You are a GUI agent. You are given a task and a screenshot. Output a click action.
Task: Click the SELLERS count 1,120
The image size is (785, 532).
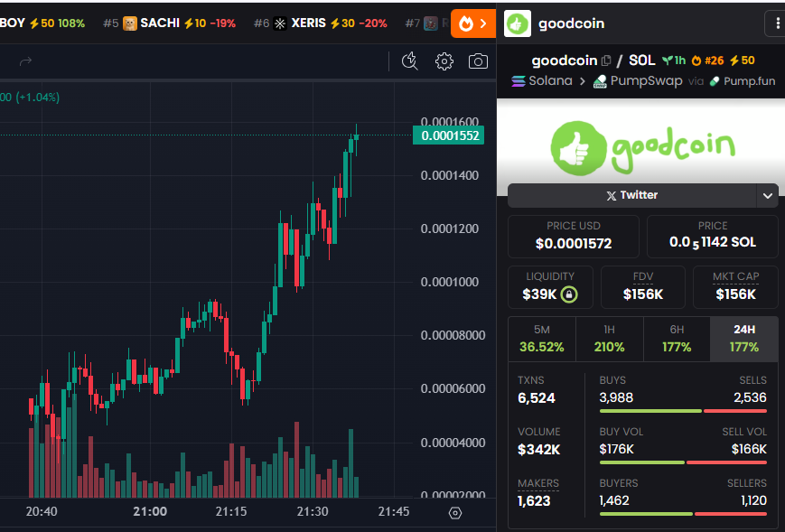pyautogui.click(x=753, y=501)
